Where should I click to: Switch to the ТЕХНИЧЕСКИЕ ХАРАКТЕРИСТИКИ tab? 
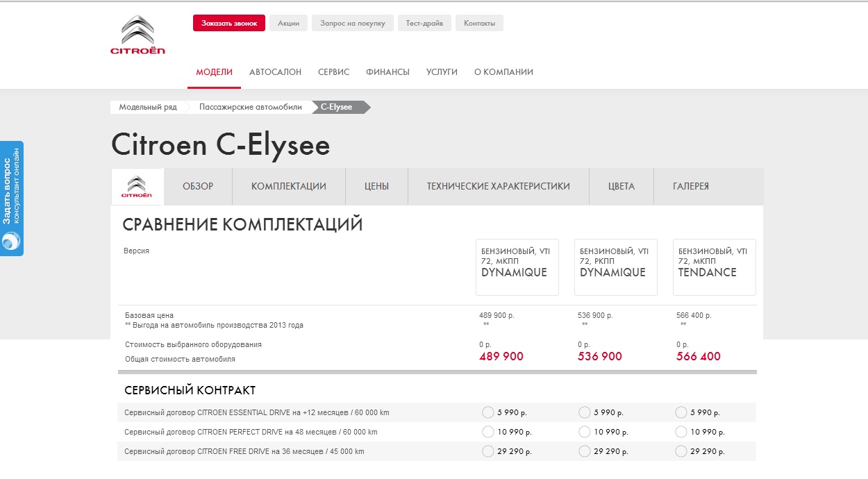[498, 187]
